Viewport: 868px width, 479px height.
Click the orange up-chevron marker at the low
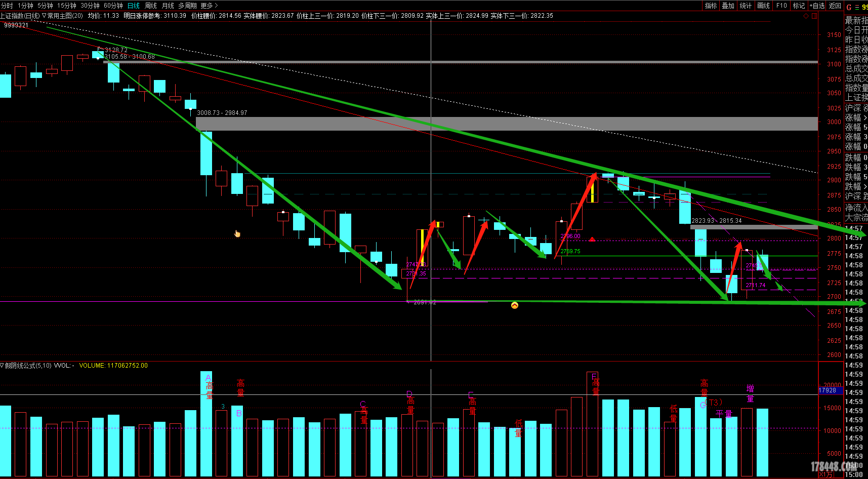515,305
